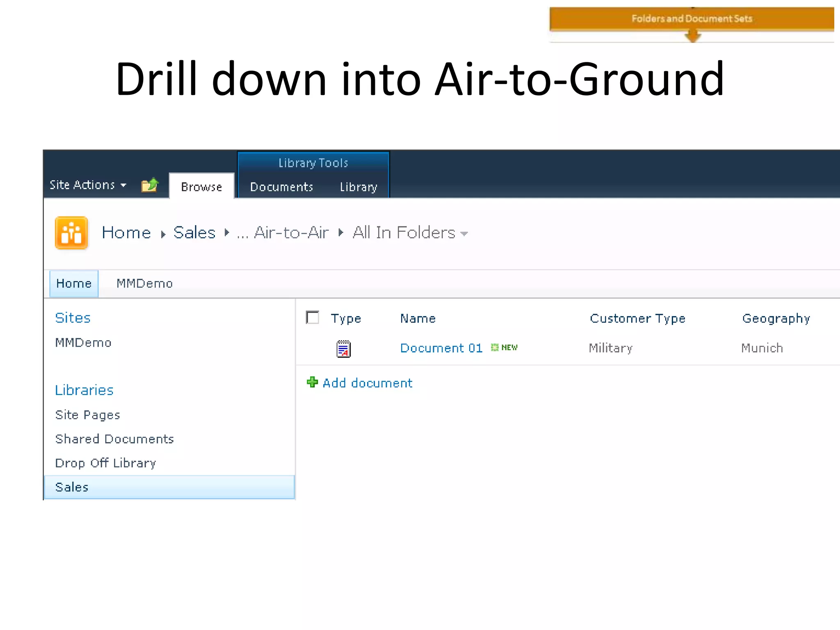The height and width of the screenshot is (630, 840).
Task: Toggle the select-all checkbox in the header
Action: click(x=313, y=317)
